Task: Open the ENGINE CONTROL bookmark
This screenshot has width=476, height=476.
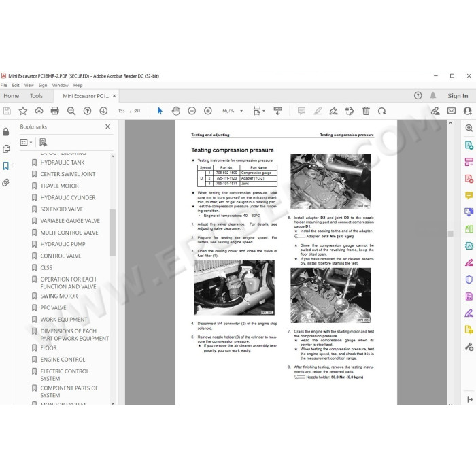Action: tap(63, 360)
